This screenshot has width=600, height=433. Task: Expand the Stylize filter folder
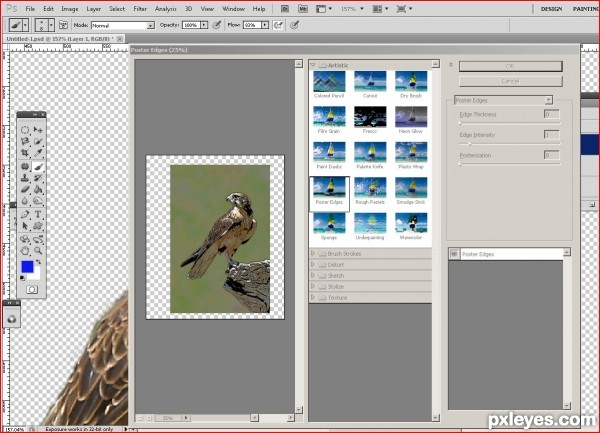click(x=313, y=286)
